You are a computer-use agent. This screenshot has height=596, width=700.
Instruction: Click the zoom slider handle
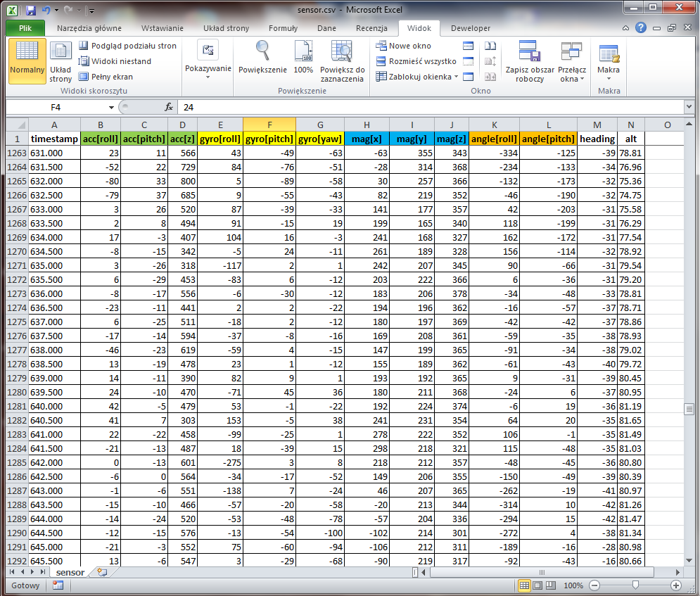[635, 585]
